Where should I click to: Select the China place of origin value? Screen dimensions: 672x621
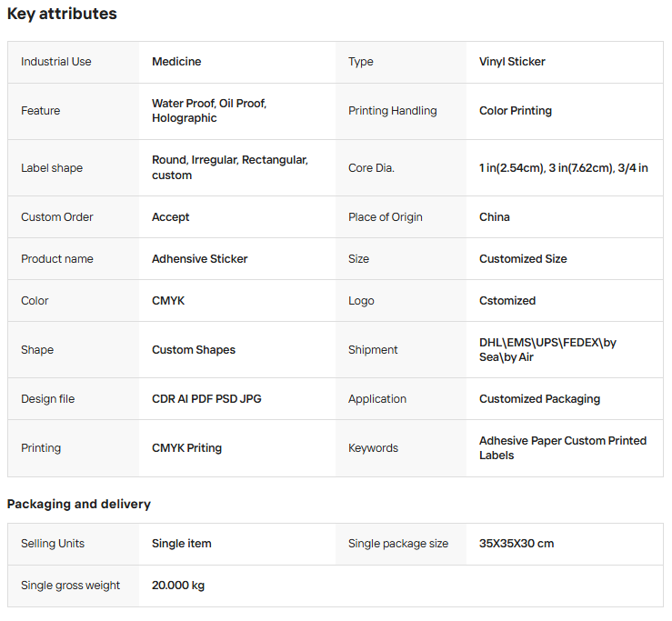(x=495, y=217)
